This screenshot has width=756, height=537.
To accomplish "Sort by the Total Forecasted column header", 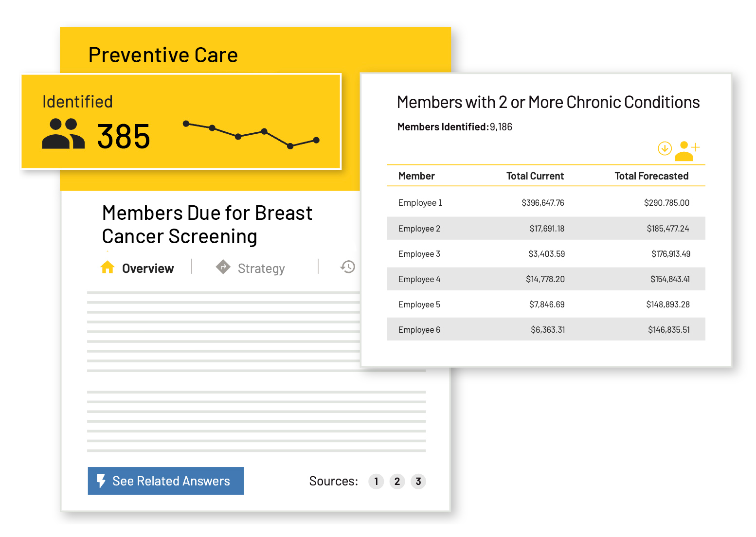I will [x=651, y=176].
